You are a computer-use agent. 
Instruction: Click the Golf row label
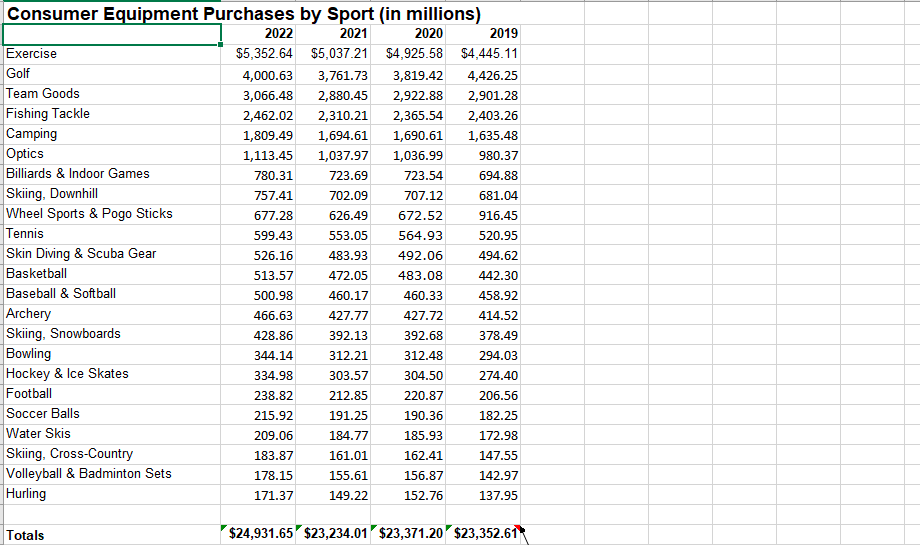click(x=18, y=73)
